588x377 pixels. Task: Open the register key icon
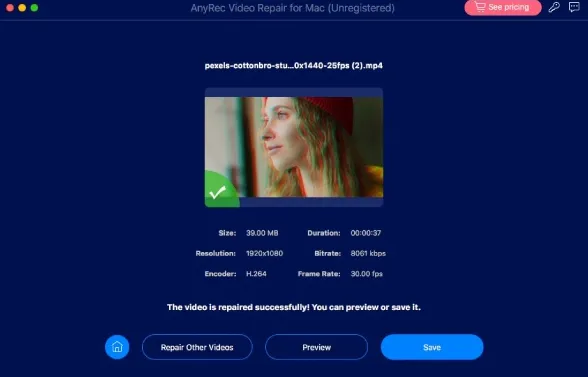(554, 7)
